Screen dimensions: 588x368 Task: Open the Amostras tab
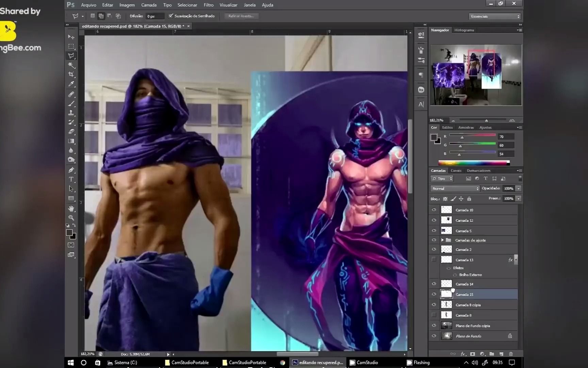point(466,127)
